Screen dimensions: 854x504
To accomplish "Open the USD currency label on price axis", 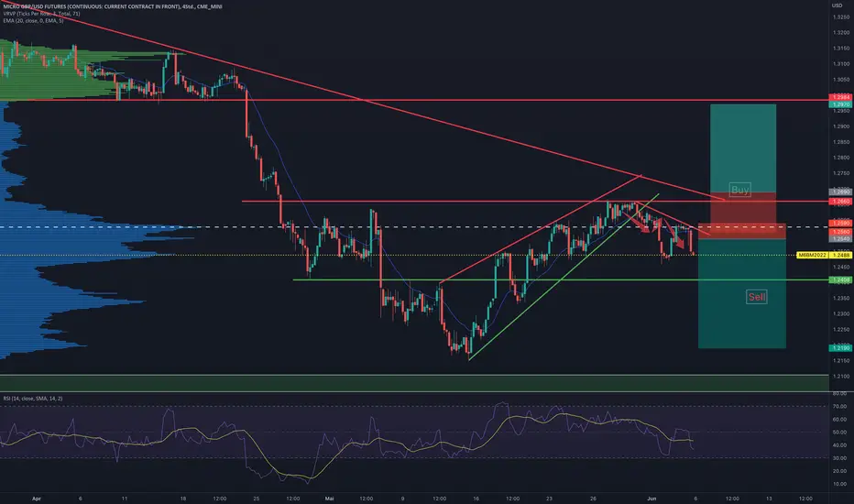I will [x=837, y=5].
